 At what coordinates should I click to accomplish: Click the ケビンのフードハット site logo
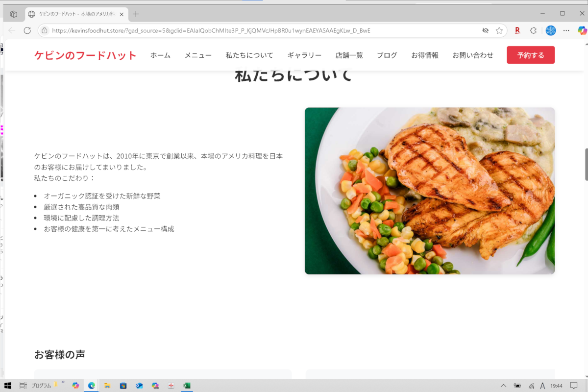tap(85, 55)
